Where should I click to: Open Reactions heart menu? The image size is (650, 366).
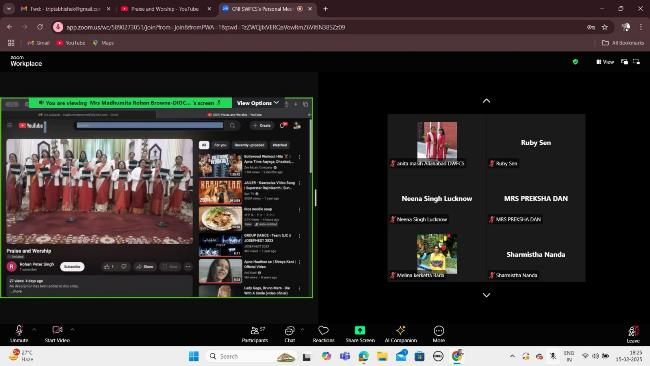click(323, 334)
